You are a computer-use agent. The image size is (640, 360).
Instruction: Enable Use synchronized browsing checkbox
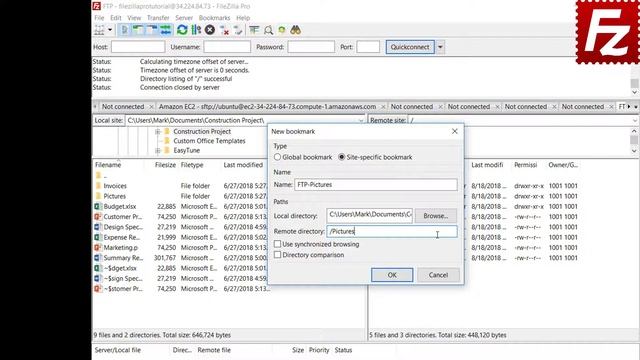coord(278,244)
